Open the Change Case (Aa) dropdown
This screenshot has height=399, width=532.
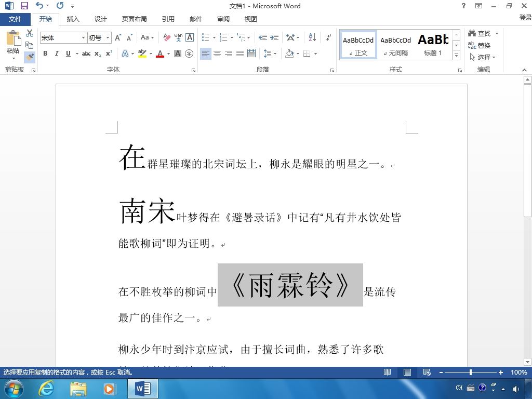point(147,37)
